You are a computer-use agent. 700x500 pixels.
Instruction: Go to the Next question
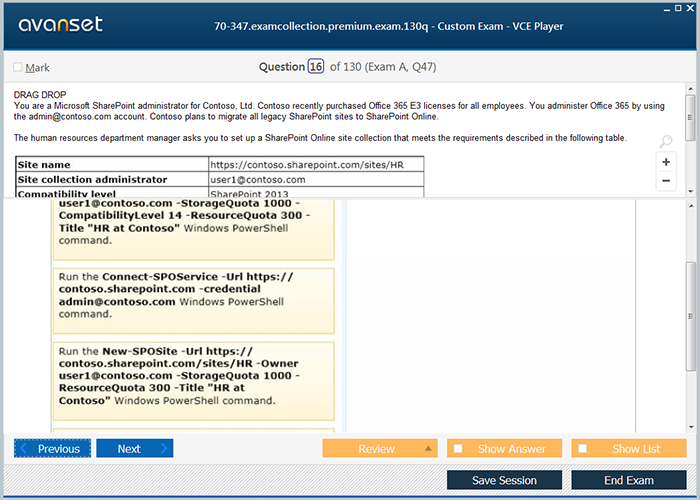[x=135, y=448]
